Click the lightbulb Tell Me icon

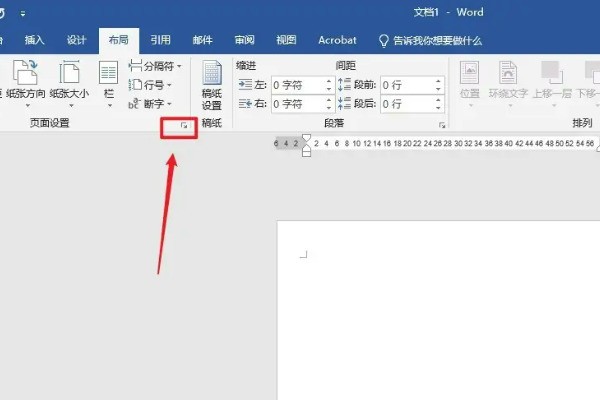coord(383,41)
